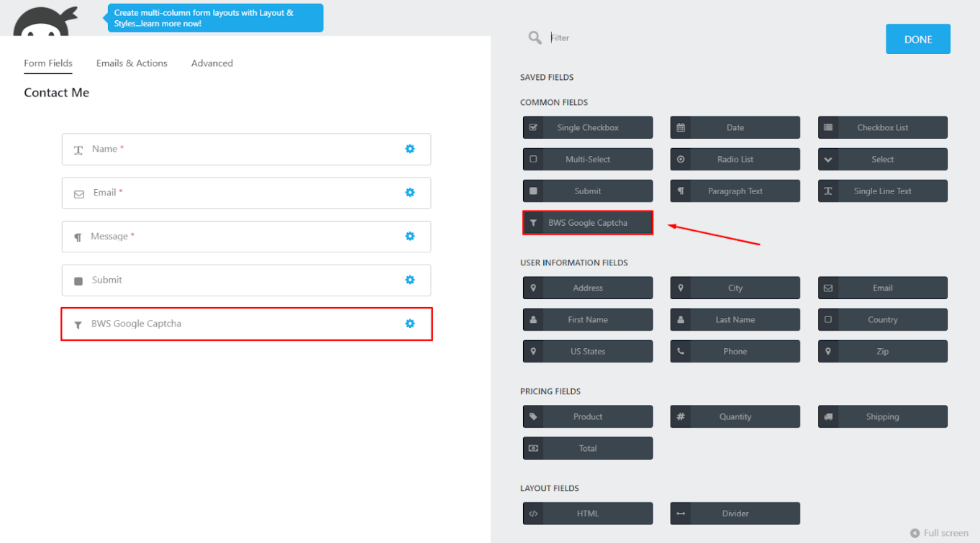Add a Product pricing field
Viewport: 980px width, 543px height.
588,416
